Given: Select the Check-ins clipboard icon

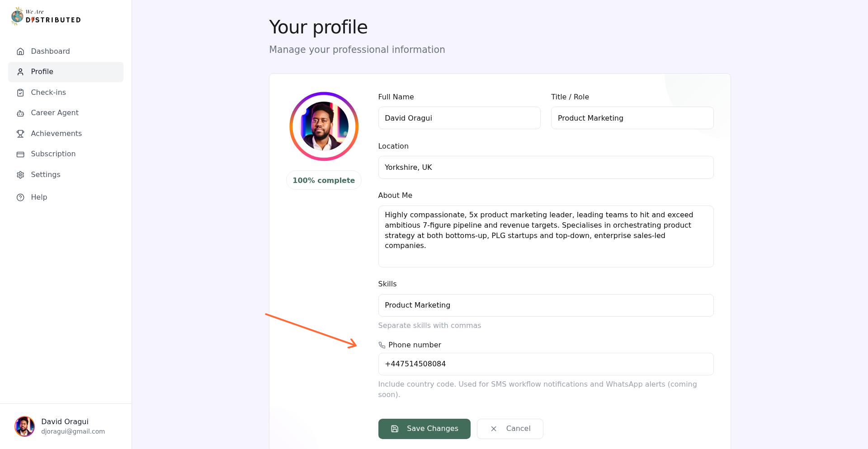Looking at the screenshot, I should tap(20, 92).
